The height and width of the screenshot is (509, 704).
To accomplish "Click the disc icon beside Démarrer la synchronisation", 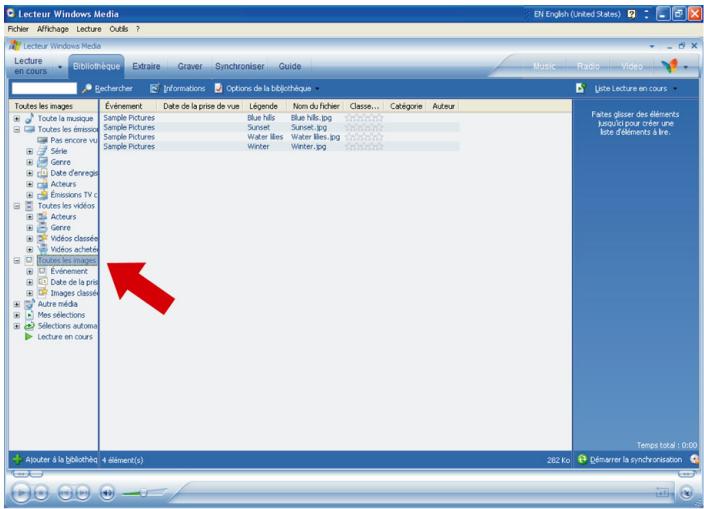I will [694, 459].
